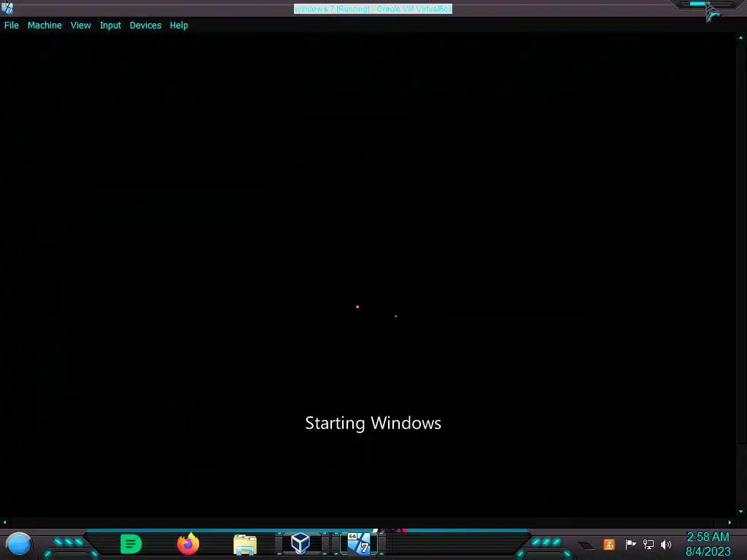
Task: Click the horizontal scrollbar right arrow
Action: click(x=729, y=522)
